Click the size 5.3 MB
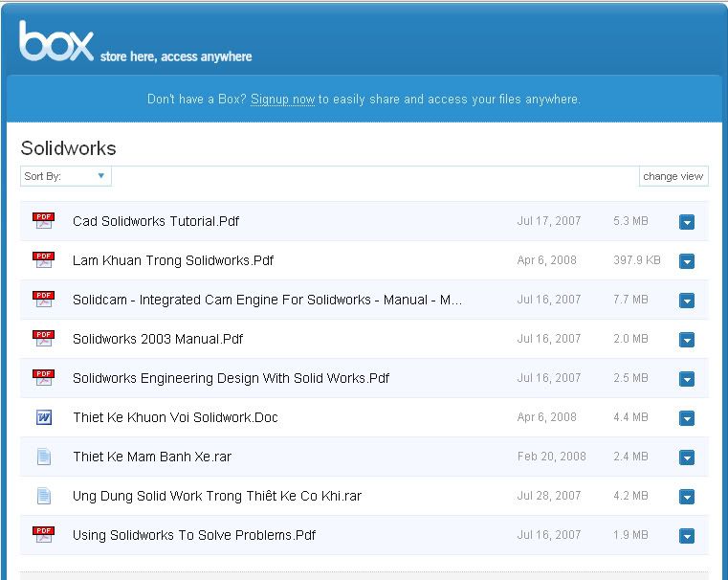The height and width of the screenshot is (580, 728). pyautogui.click(x=630, y=221)
